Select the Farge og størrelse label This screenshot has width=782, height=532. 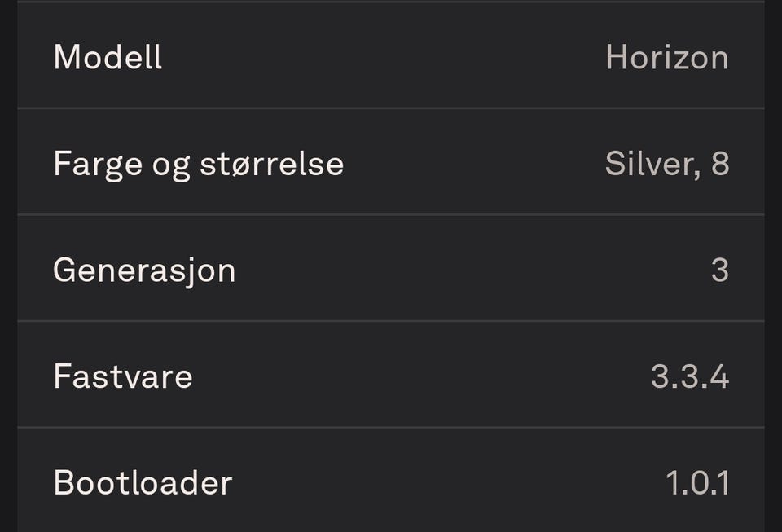(199, 165)
